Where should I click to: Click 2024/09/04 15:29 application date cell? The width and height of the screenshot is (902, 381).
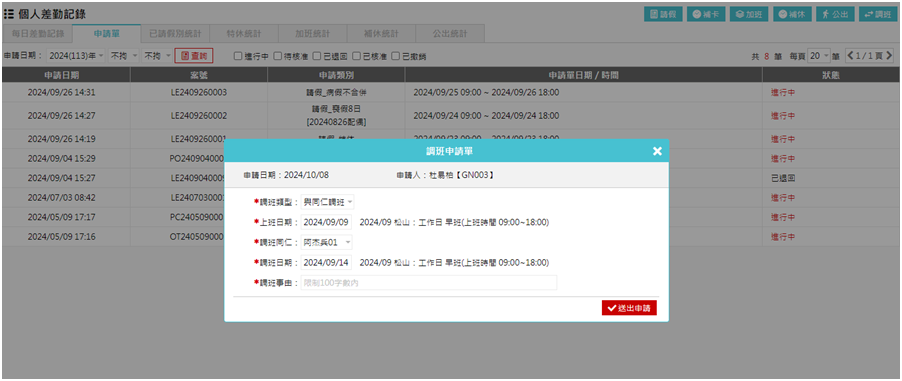(62, 158)
